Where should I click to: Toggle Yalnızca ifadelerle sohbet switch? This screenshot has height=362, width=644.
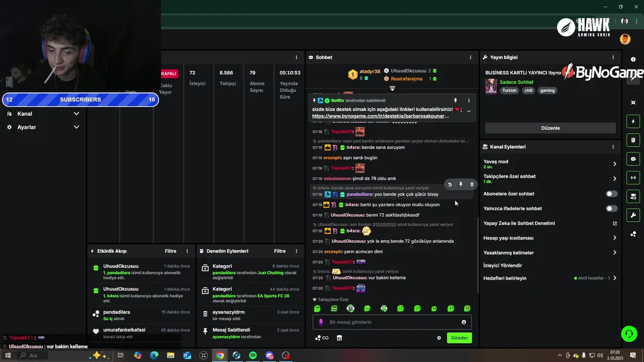[611, 208]
